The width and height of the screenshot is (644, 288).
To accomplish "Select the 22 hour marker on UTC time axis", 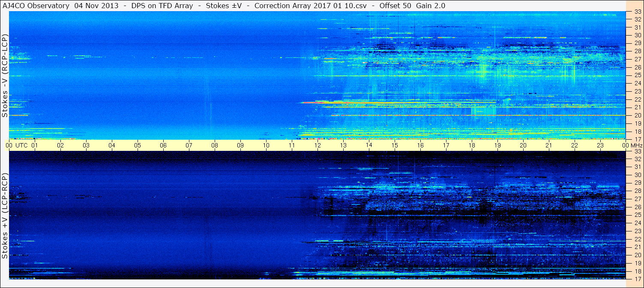I will pos(575,145).
